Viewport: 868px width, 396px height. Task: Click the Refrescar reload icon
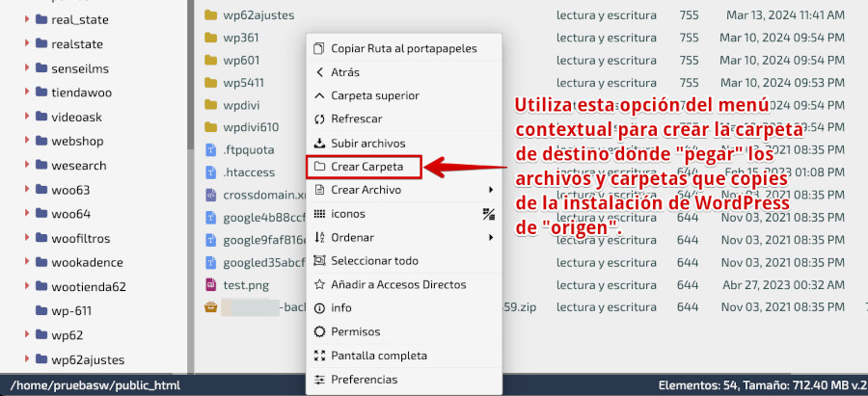pos(319,119)
